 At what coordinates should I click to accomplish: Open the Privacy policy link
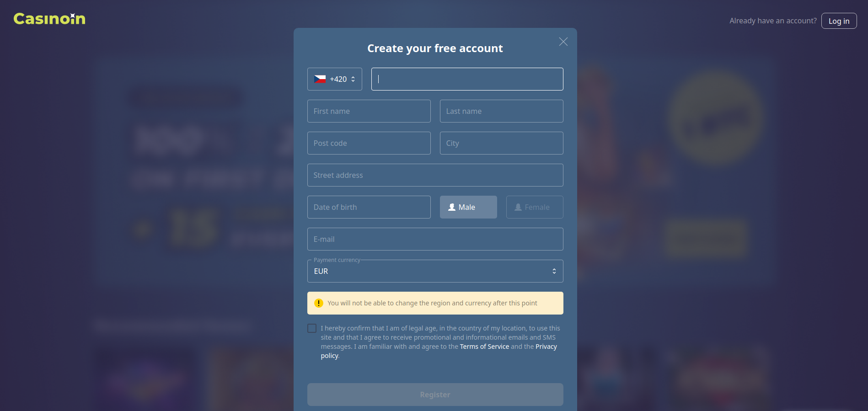(x=546, y=347)
